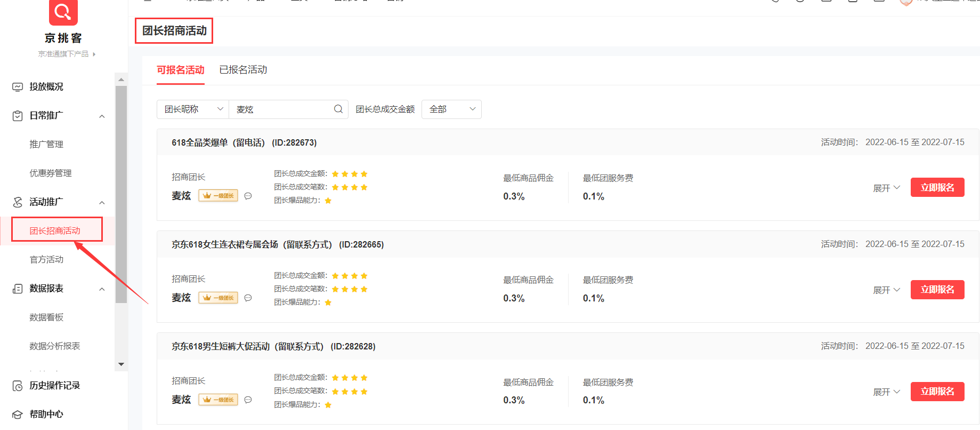Click 立即报名 for 京东618男生短裤大促活动
This screenshot has width=980, height=430.
pyautogui.click(x=937, y=392)
